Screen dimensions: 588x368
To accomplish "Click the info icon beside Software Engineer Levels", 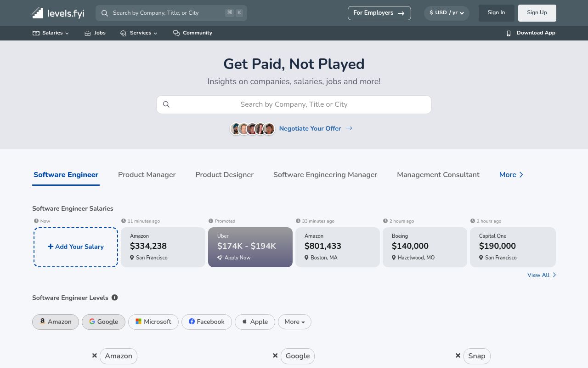I will tap(115, 298).
